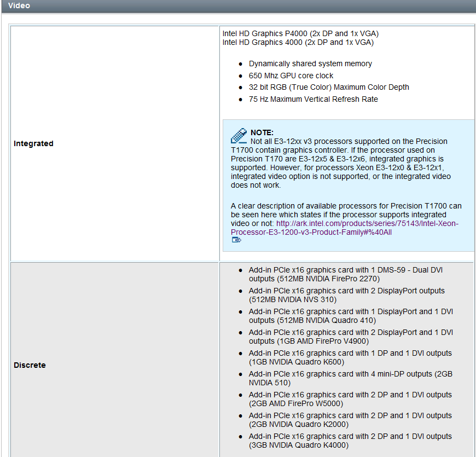The height and width of the screenshot is (457, 476).
Task: Click the Dynamically shared system memory bullet
Action: [310, 63]
